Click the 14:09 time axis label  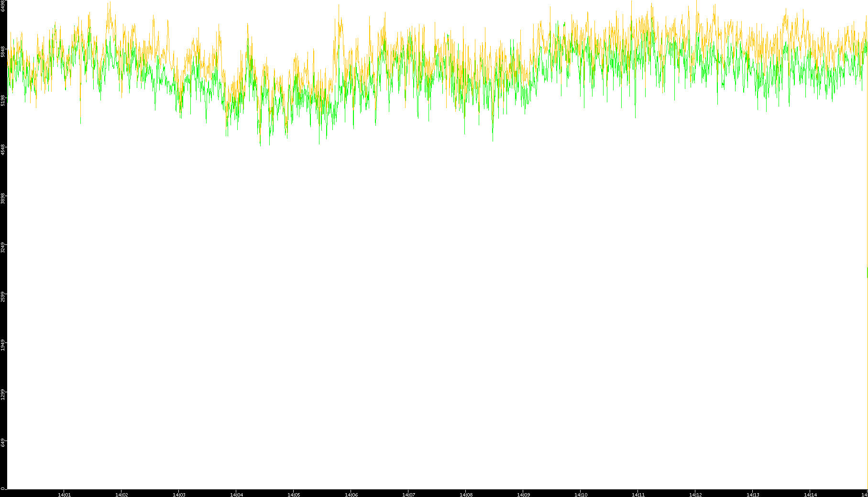pos(523,495)
